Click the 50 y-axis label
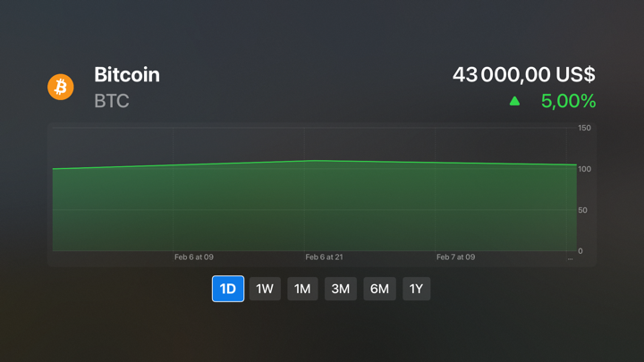644x362 pixels. [582, 210]
